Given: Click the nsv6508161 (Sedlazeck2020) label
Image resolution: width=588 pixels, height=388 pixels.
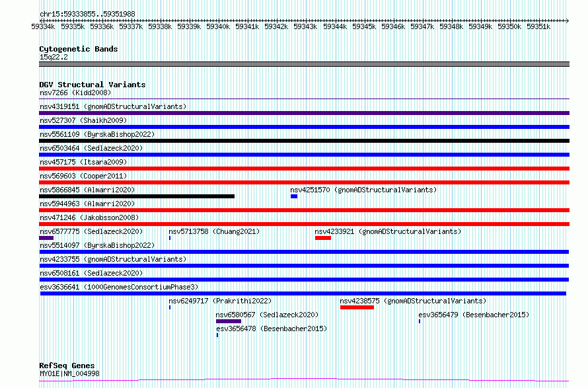Looking at the screenshot, I should point(91,273).
